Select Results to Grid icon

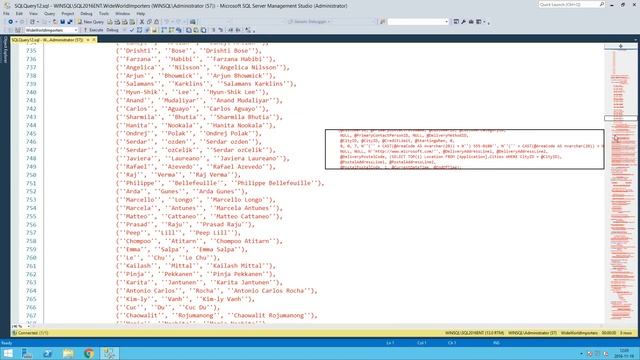pyautogui.click(x=196, y=30)
